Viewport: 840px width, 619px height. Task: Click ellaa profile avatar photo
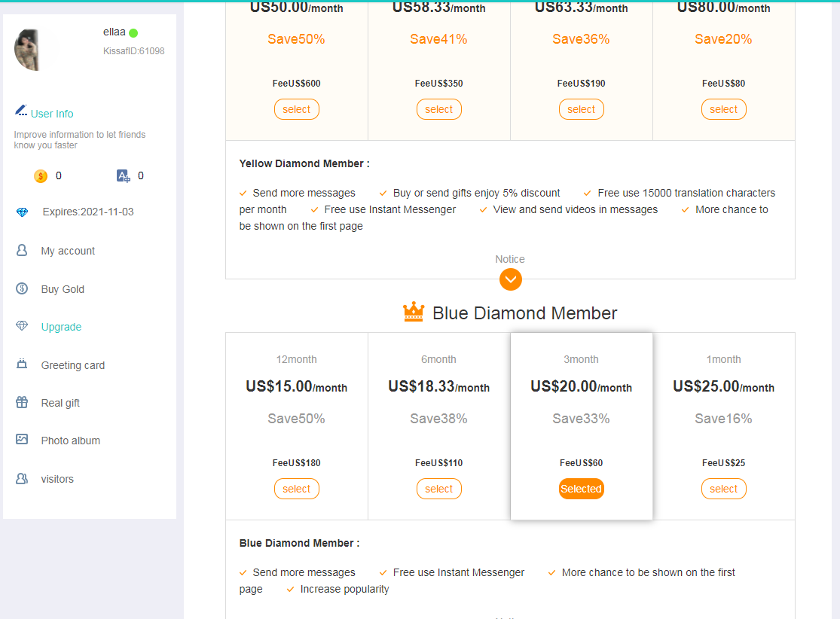click(x=36, y=50)
